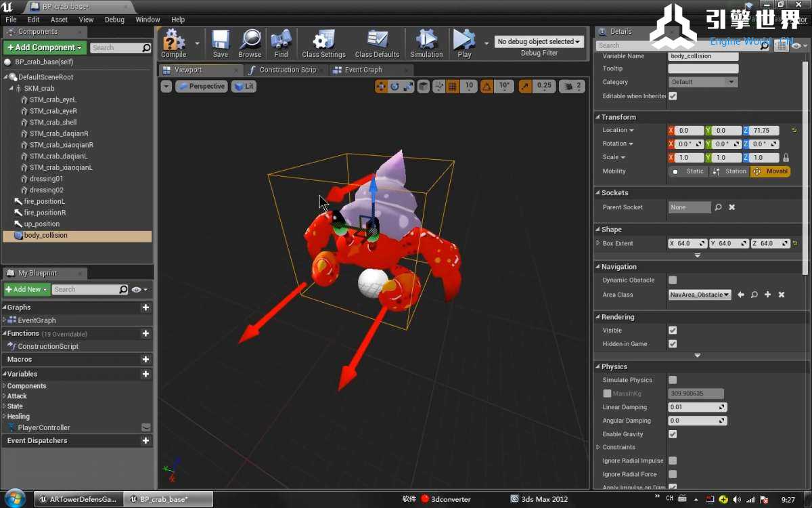
Task: Open the Category dropdown showing Default
Action: [702, 82]
